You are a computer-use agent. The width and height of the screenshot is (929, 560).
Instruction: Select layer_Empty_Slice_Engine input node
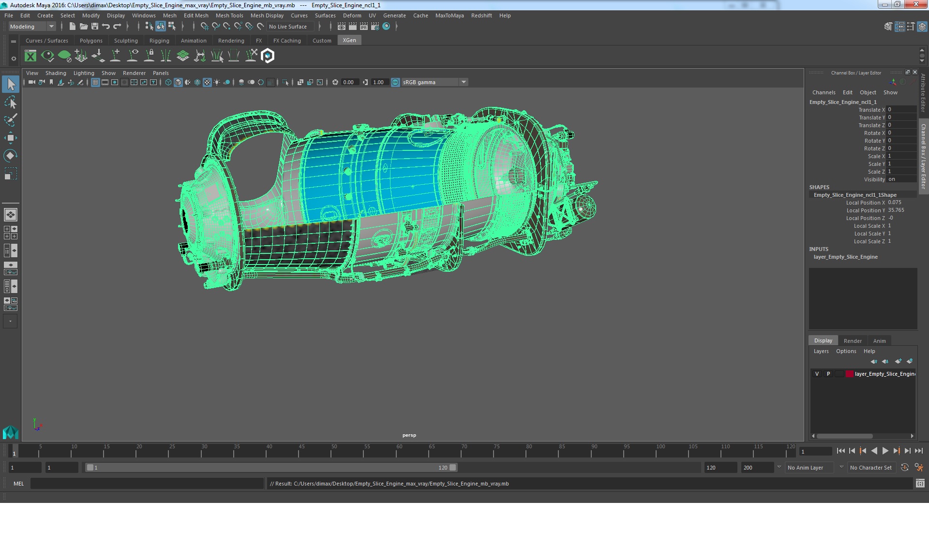pyautogui.click(x=845, y=257)
